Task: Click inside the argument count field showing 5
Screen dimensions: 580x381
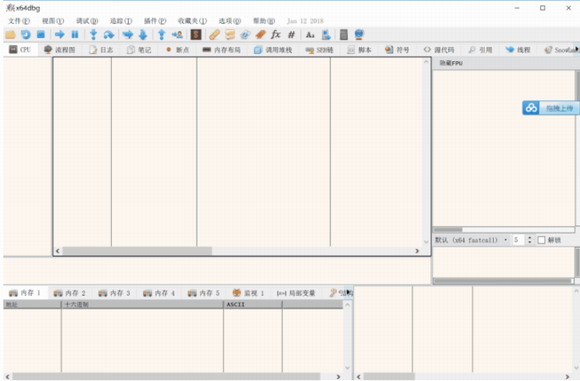Action: [519, 240]
